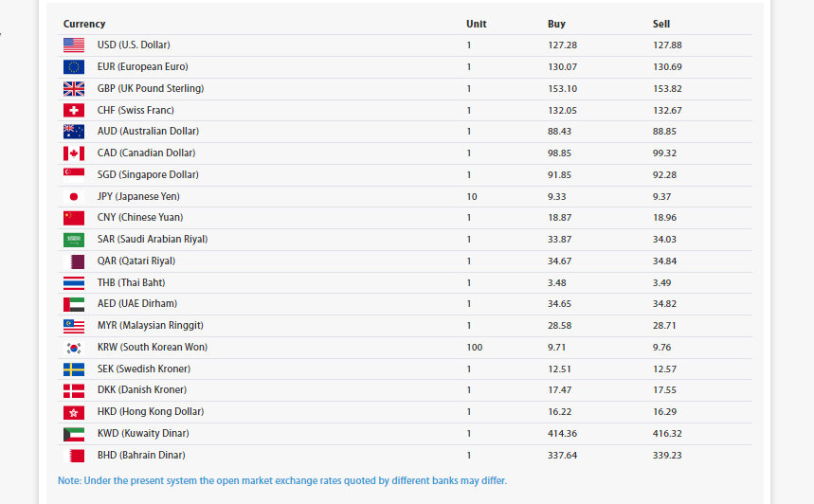Click the Currency column header

(84, 24)
